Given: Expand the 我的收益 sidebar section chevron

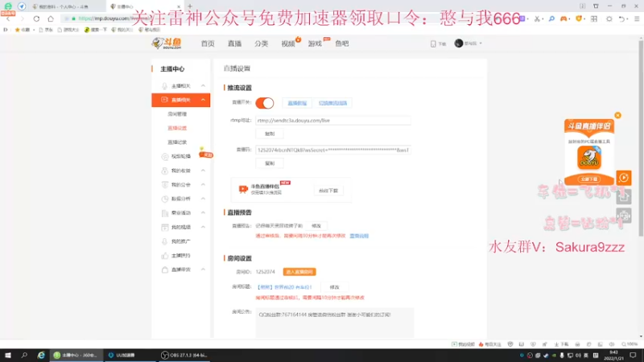Looking at the screenshot, I should (x=203, y=171).
